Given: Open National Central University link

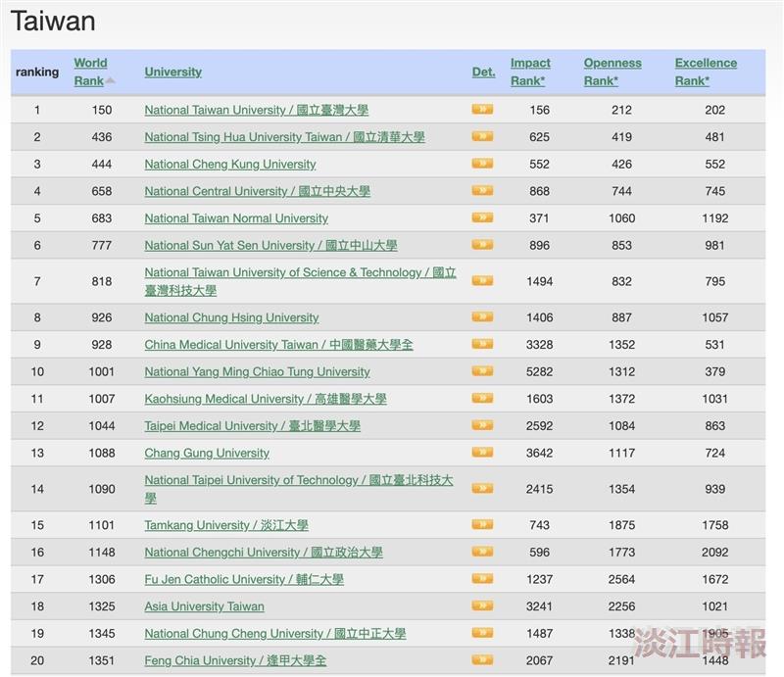Looking at the screenshot, I should [x=257, y=191].
